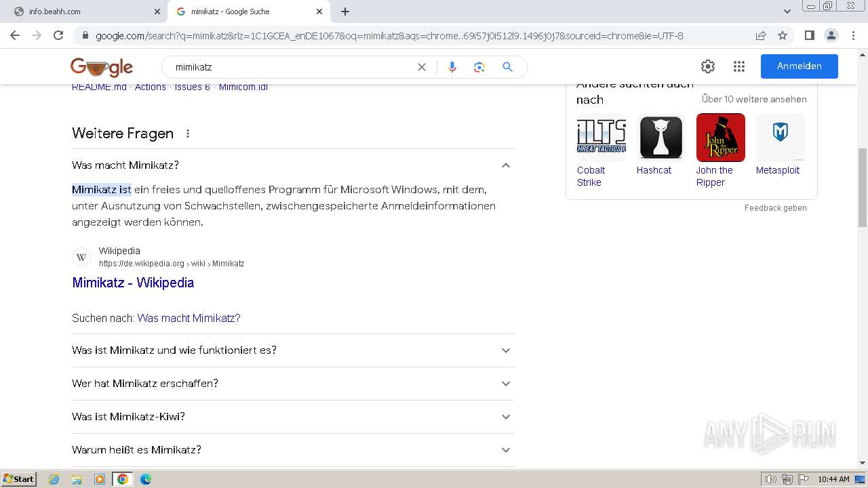Open John the Ripper thumbnail
This screenshot has width=868, height=488.
click(x=721, y=138)
